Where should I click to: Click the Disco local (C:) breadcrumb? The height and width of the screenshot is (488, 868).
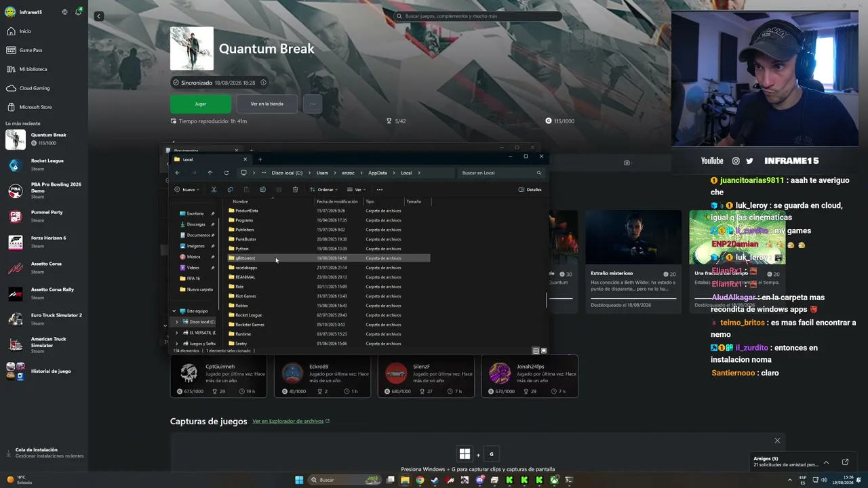(x=287, y=173)
